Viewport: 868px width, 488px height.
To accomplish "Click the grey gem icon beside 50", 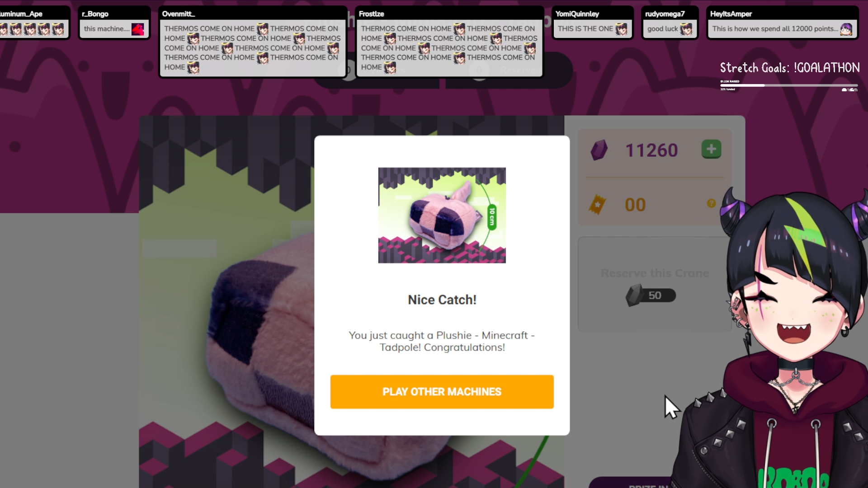I will coord(634,296).
